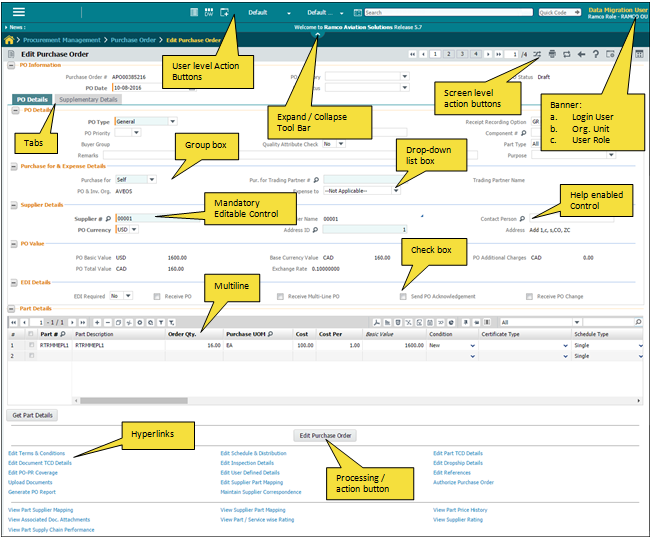Open the Edit Terms & Conditions link

(x=36, y=453)
